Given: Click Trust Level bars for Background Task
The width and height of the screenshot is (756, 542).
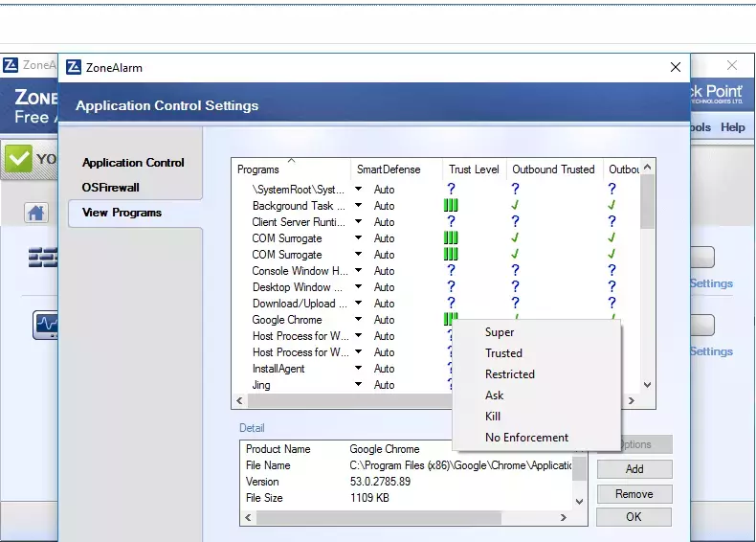Looking at the screenshot, I should pos(451,206).
